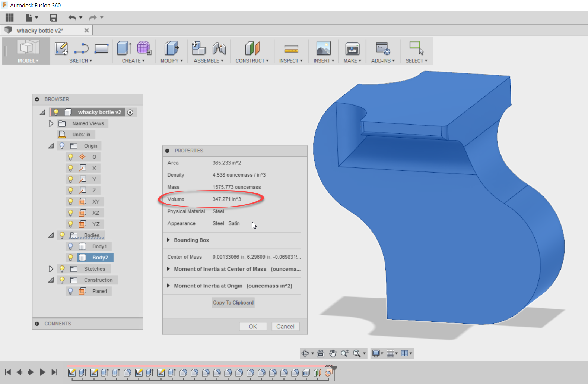Image resolution: width=588 pixels, height=384 pixels.
Task: Expand the Sketches folder
Action: [x=51, y=269]
